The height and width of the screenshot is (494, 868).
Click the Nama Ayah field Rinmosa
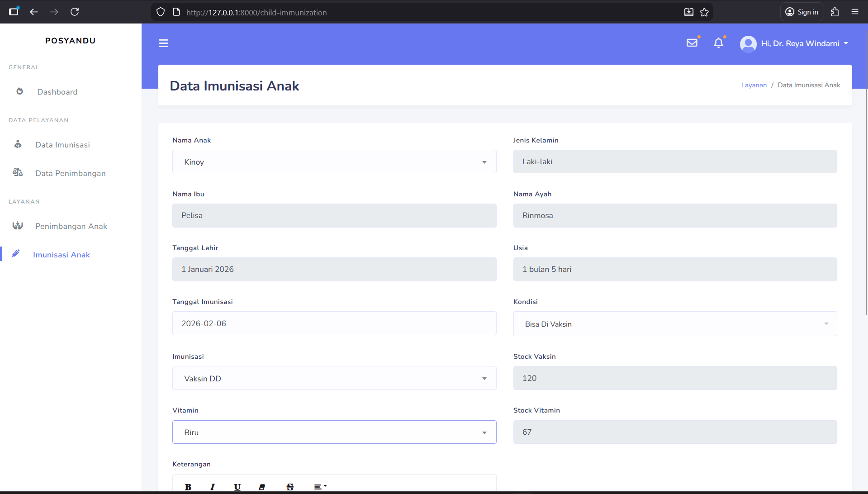point(675,215)
